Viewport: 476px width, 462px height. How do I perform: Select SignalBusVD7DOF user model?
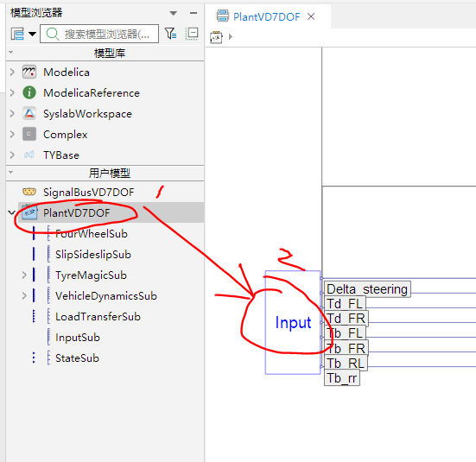(x=89, y=193)
